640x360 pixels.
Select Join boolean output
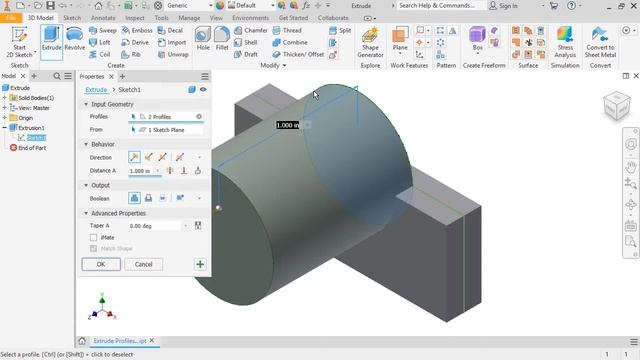[134, 198]
